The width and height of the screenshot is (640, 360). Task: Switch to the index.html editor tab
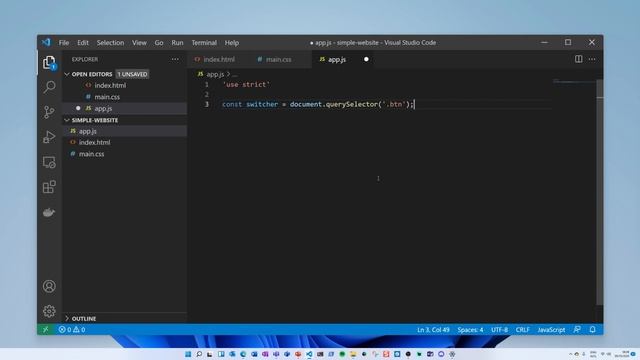(219, 59)
